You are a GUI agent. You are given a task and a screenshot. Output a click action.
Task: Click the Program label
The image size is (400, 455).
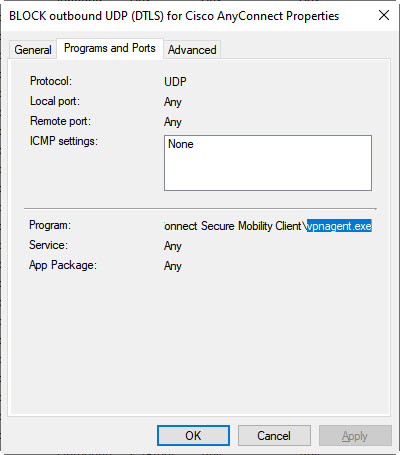50,225
